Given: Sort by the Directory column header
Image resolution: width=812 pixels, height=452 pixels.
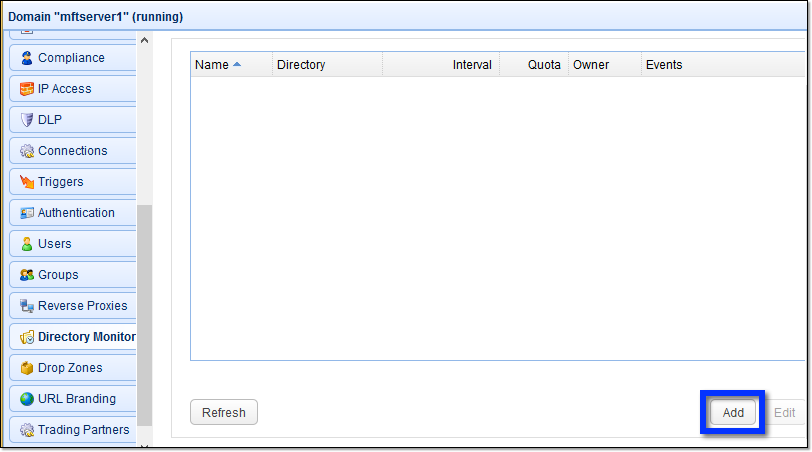Looking at the screenshot, I should pos(327,65).
